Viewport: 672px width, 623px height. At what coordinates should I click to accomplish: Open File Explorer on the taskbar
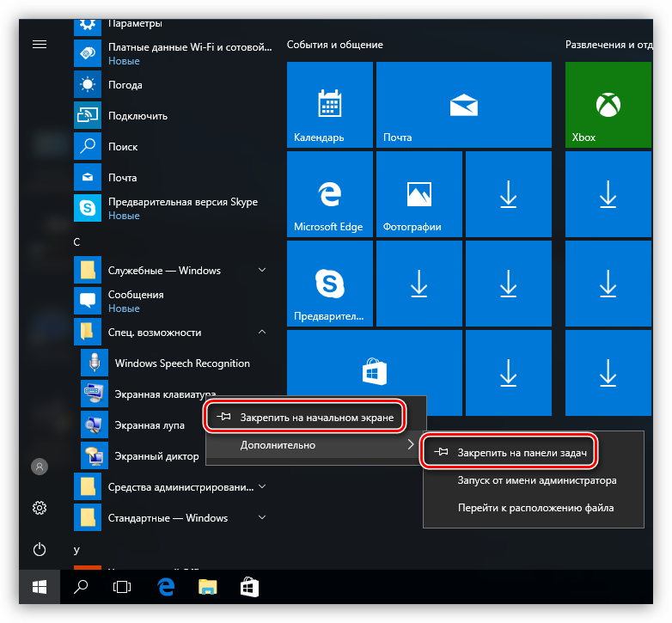coord(207,587)
